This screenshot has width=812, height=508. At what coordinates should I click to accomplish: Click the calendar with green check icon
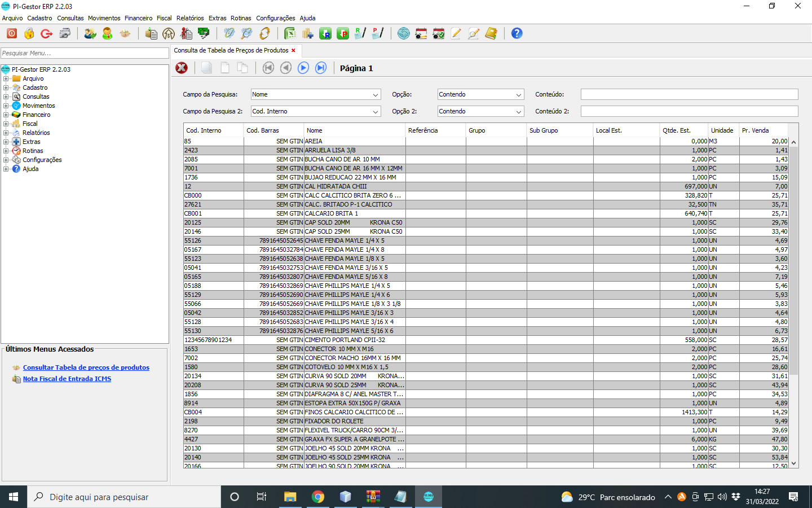pos(438,33)
